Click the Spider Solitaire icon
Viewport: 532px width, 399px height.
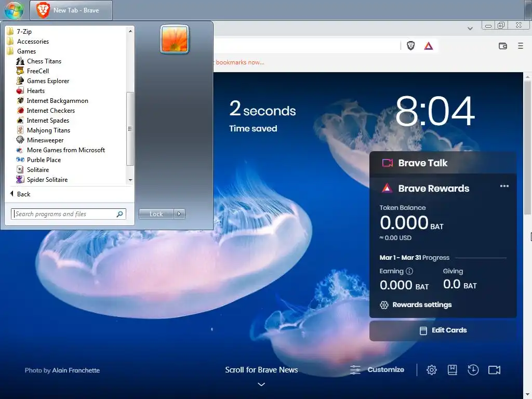(20, 179)
